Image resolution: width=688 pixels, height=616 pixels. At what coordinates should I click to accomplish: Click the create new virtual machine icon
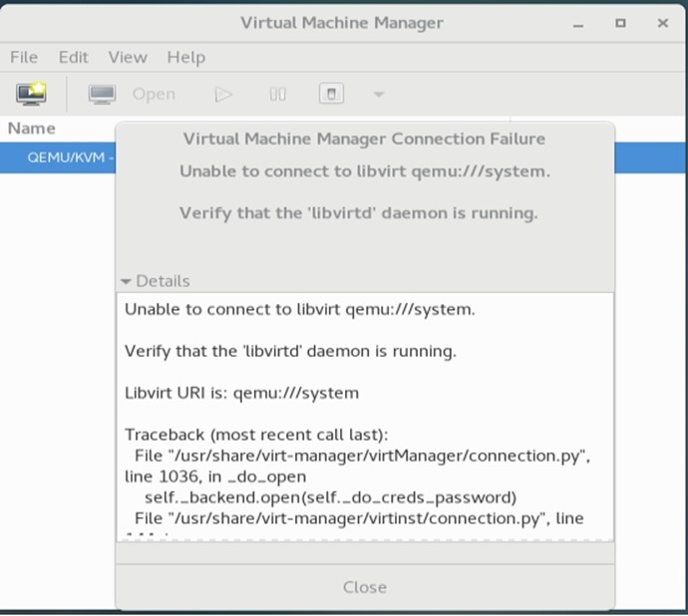[31, 94]
